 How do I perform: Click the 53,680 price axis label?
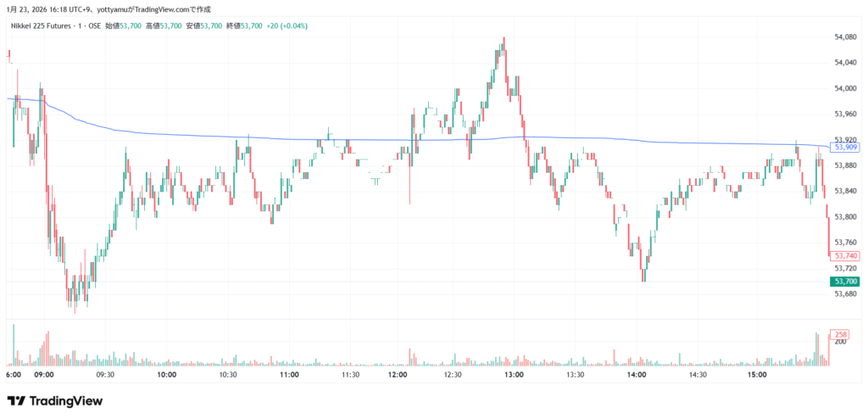[848, 294]
